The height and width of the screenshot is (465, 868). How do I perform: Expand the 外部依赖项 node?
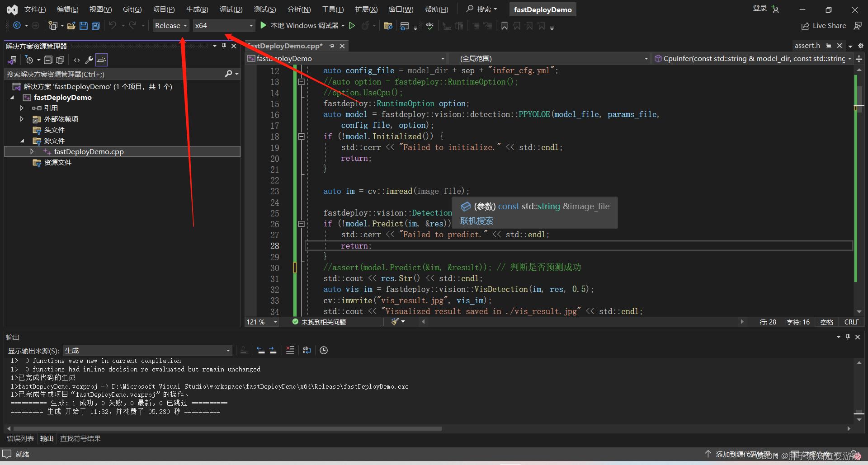click(22, 119)
